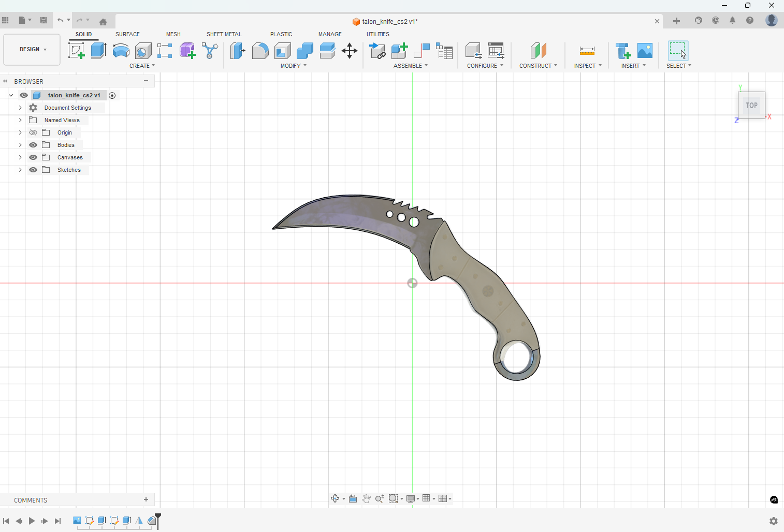
Task: Switch to the SURFACE tab
Action: [x=127, y=34]
